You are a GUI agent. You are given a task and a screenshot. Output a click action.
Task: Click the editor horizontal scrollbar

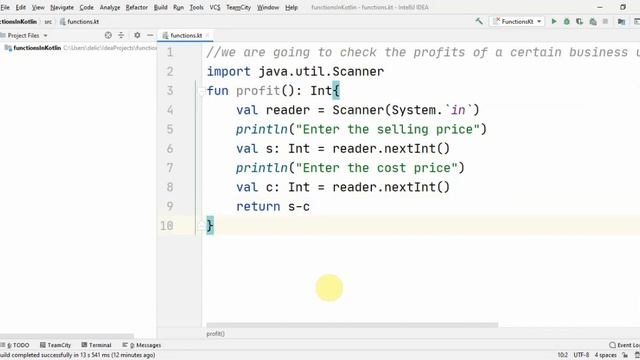[352, 325]
